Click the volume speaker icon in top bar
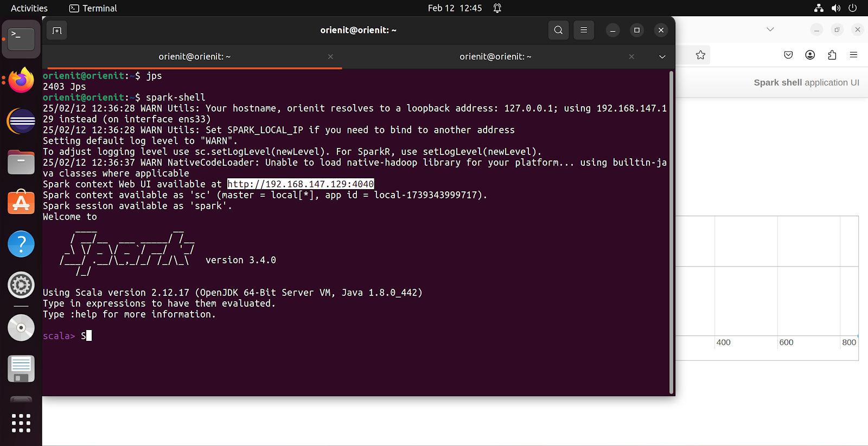 (836, 8)
